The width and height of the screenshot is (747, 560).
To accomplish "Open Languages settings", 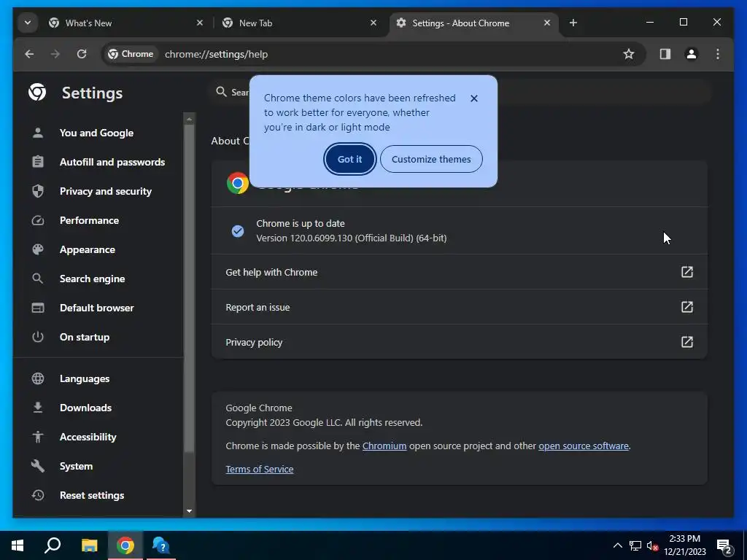I will [98, 378].
